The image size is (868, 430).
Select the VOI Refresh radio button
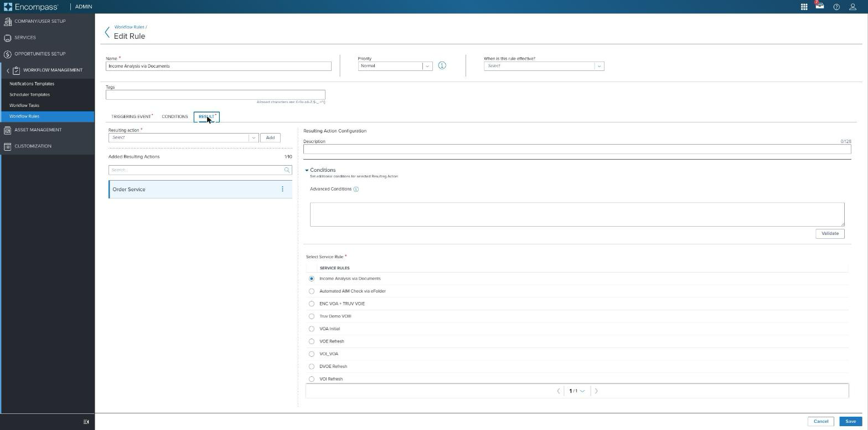tap(312, 379)
